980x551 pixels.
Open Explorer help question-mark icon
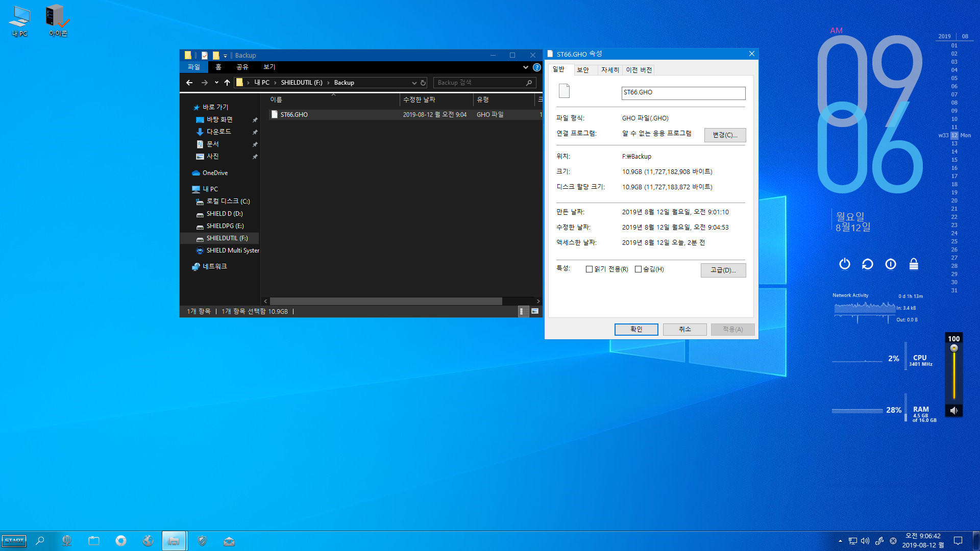pos(536,67)
